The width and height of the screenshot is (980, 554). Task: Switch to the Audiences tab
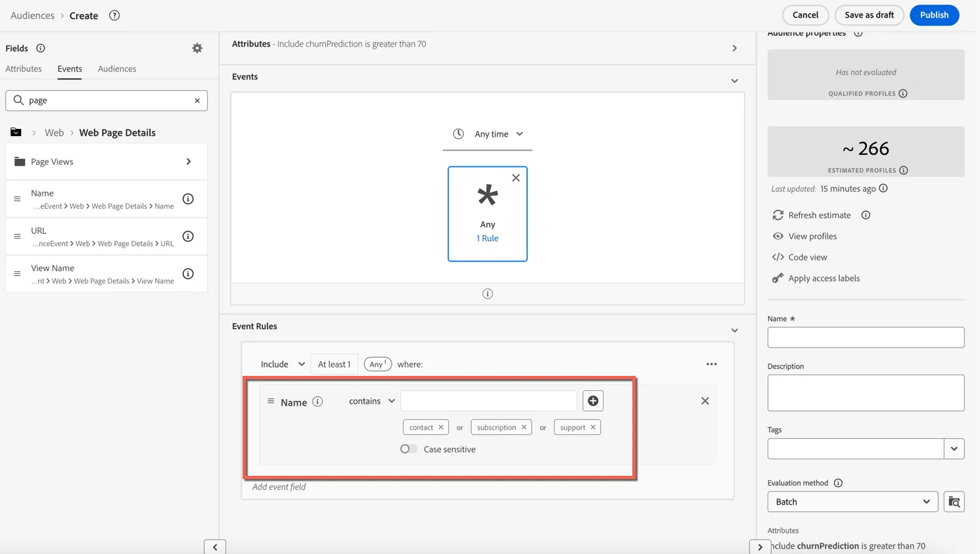(x=117, y=68)
